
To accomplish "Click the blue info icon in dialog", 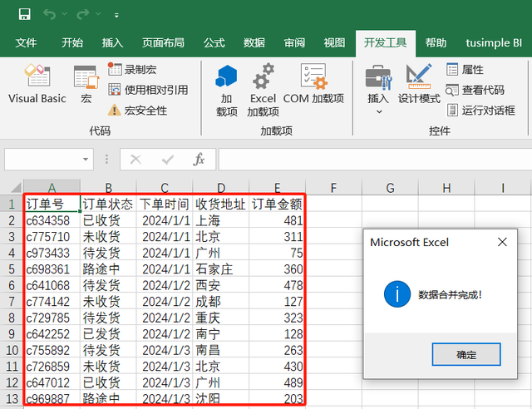I will click(397, 294).
